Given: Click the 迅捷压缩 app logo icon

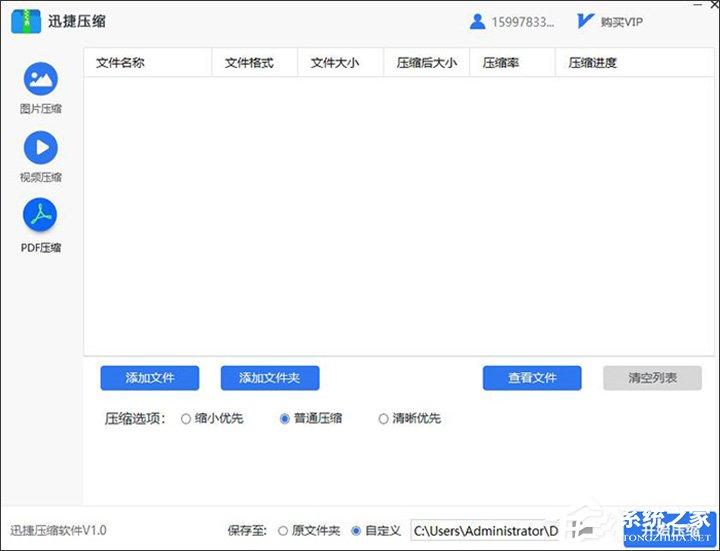Looking at the screenshot, I should click(x=26, y=21).
